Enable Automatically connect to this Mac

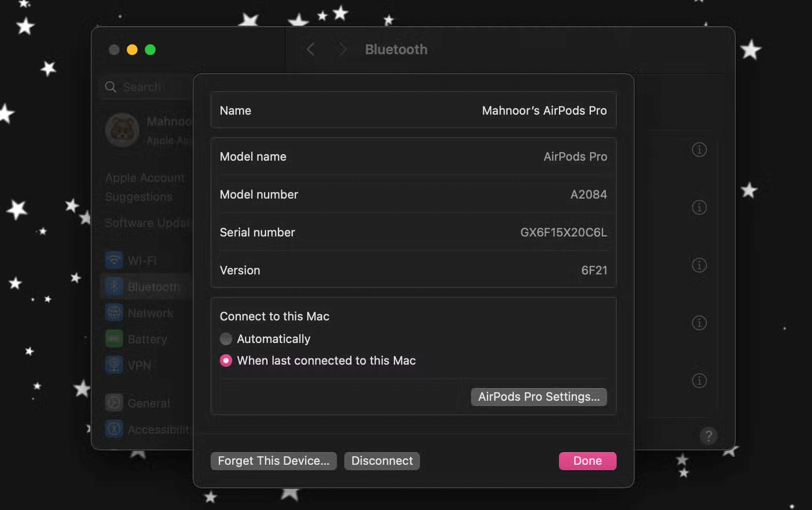click(226, 339)
